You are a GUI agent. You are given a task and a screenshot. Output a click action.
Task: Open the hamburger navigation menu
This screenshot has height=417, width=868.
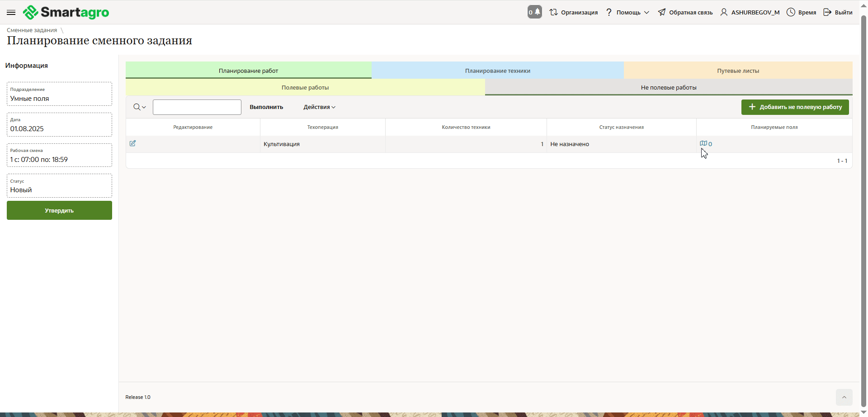(11, 12)
